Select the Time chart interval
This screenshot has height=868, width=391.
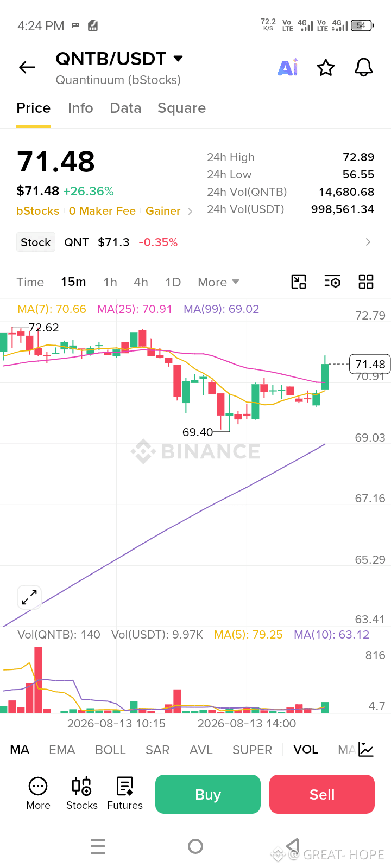30,282
